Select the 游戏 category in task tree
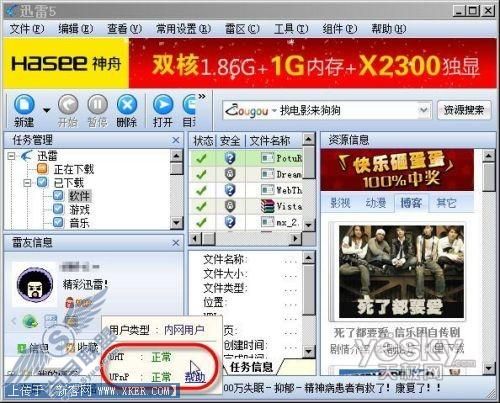Screen dimensions: 500x403 (79, 210)
